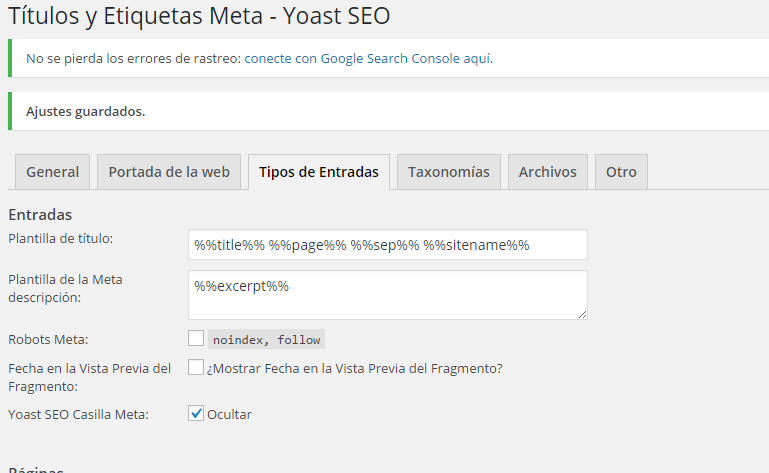Click the 'Ocultar' checkbox label

pyautogui.click(x=229, y=414)
